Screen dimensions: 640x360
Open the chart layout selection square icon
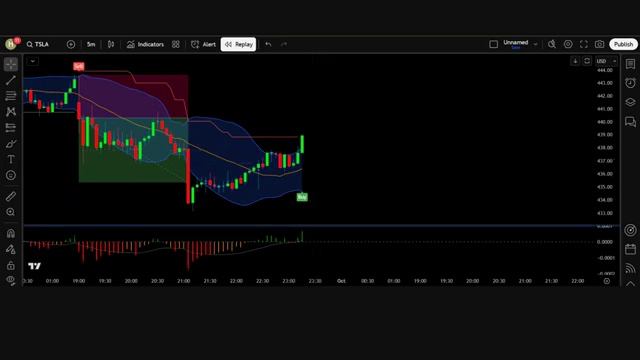(x=493, y=44)
